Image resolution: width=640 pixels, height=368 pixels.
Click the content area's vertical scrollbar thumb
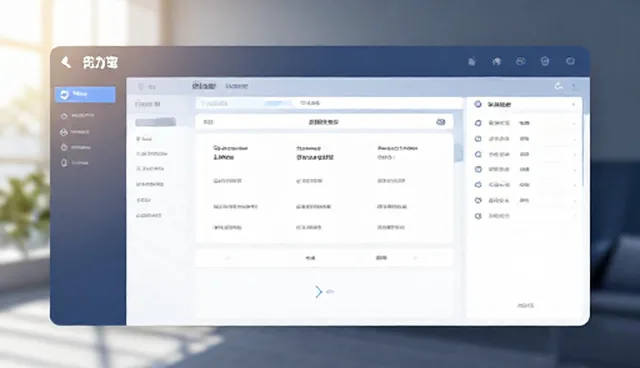pos(458,152)
